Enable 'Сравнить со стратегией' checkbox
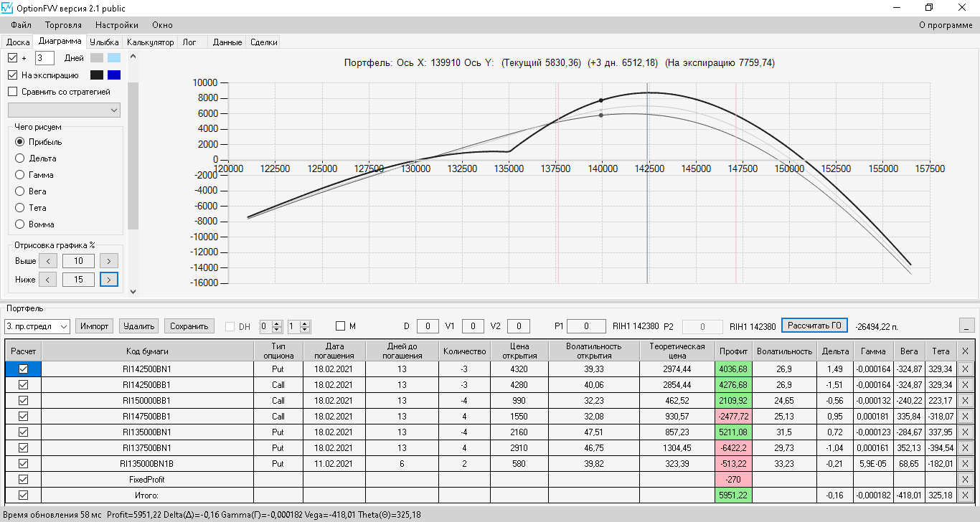 pos(12,92)
